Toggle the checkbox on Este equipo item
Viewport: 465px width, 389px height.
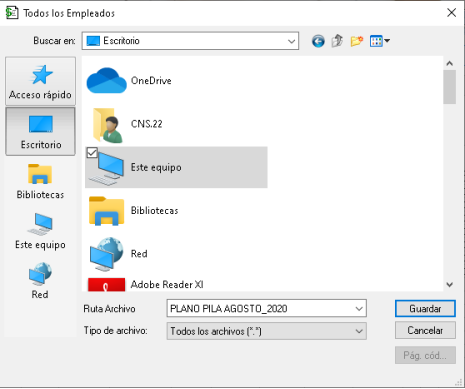tap(92, 153)
